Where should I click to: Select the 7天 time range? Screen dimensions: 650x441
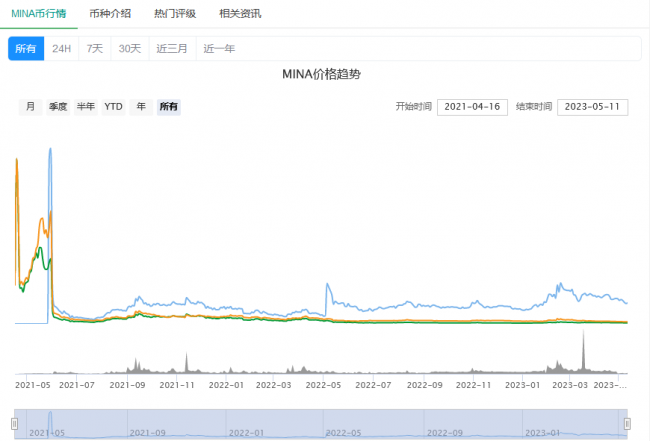tap(95, 49)
